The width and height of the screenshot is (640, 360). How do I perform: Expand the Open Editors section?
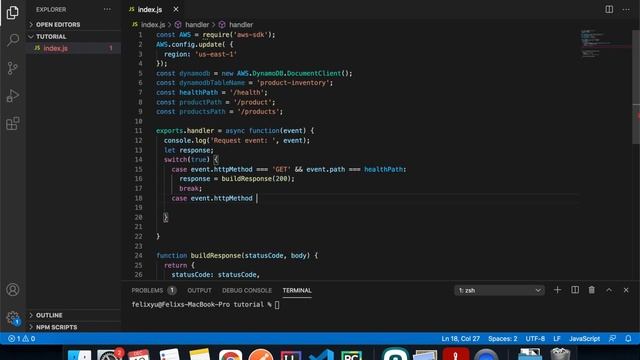pos(58,24)
